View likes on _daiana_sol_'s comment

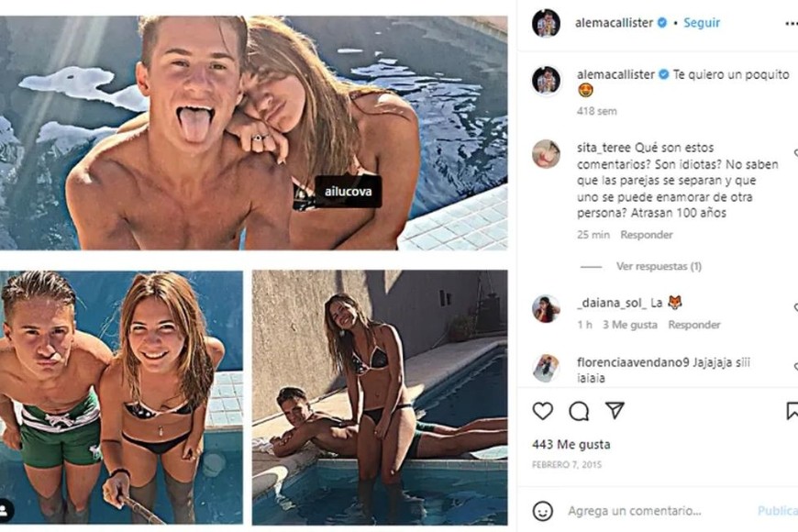coord(629,325)
